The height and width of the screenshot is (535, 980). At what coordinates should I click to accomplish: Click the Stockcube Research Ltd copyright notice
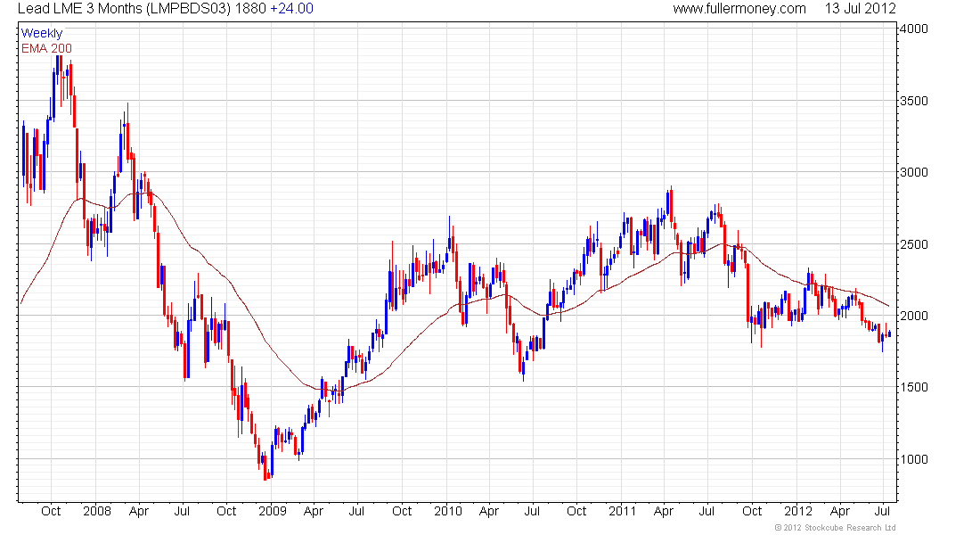pos(835,528)
